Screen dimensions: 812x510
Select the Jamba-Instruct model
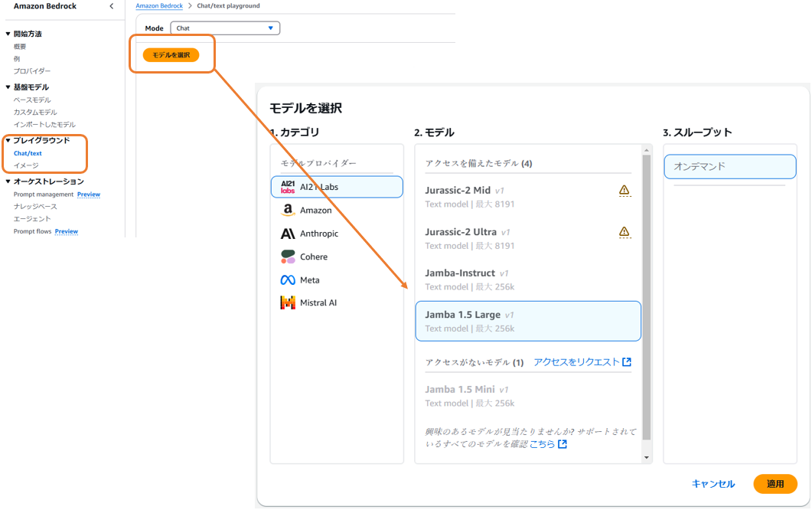(528, 280)
